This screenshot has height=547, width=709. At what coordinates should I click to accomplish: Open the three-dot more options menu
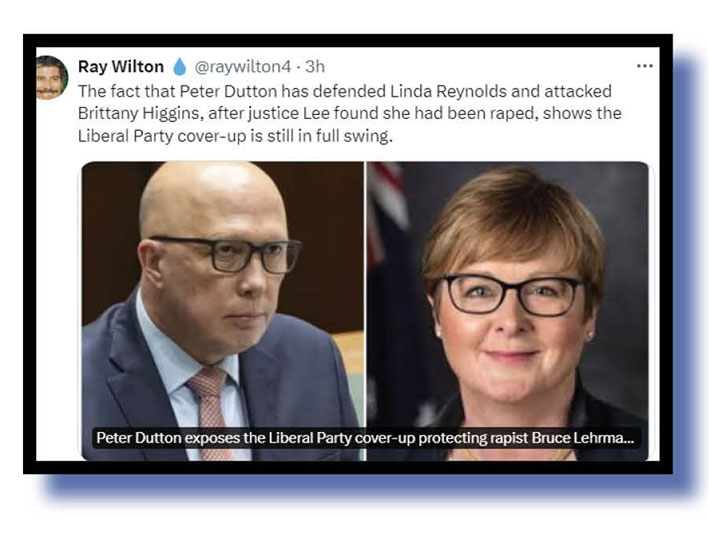click(644, 66)
